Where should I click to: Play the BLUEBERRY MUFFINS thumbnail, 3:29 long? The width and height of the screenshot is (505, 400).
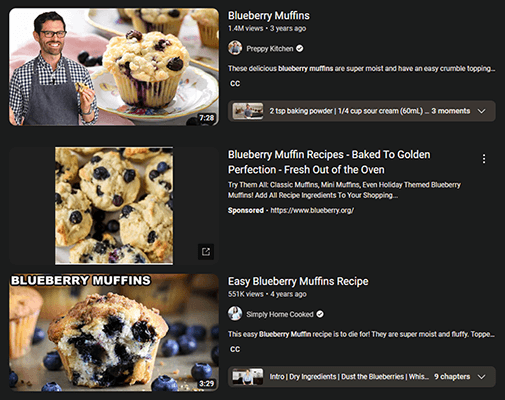[x=114, y=333]
